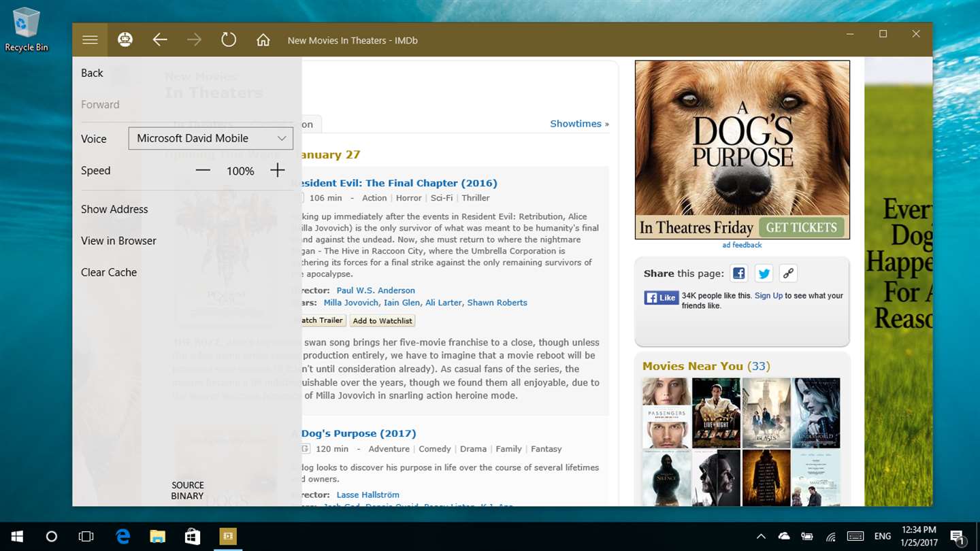Open the Windows Start menu
The width and height of the screenshot is (980, 551).
pyautogui.click(x=16, y=537)
